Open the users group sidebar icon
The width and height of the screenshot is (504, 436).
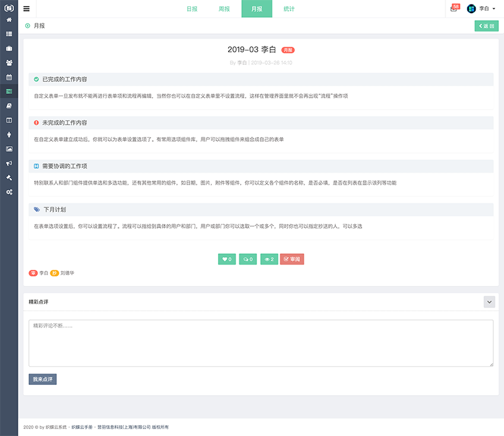coord(9,62)
